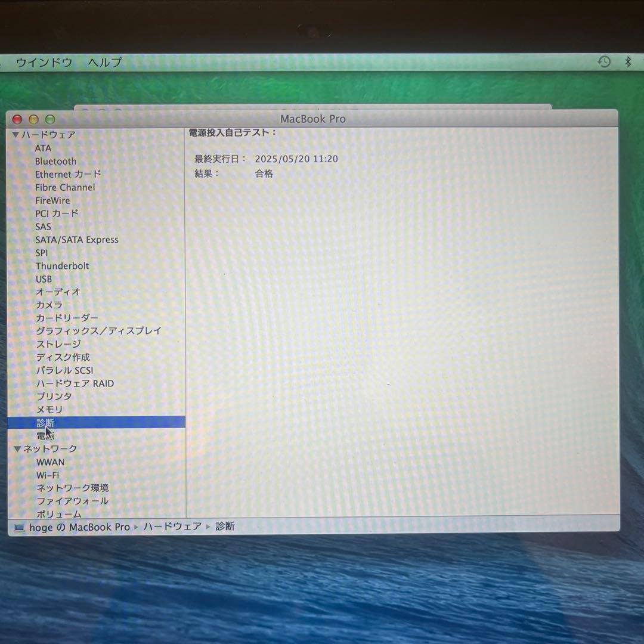Click the computer icon in the path bar

[19, 528]
